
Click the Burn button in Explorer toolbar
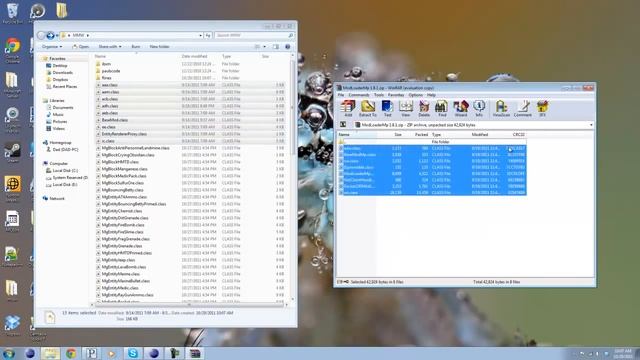click(136, 47)
